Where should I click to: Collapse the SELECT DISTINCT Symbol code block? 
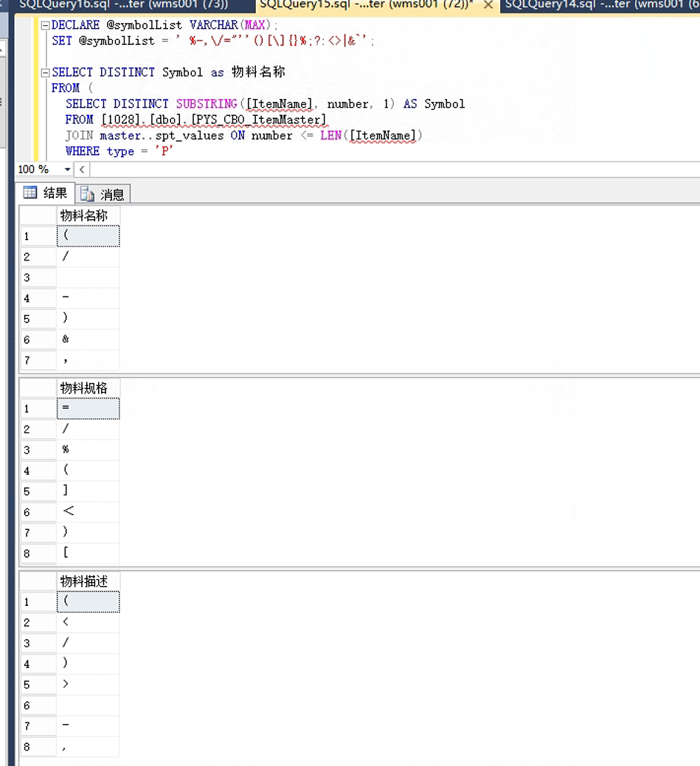pyautogui.click(x=45, y=72)
